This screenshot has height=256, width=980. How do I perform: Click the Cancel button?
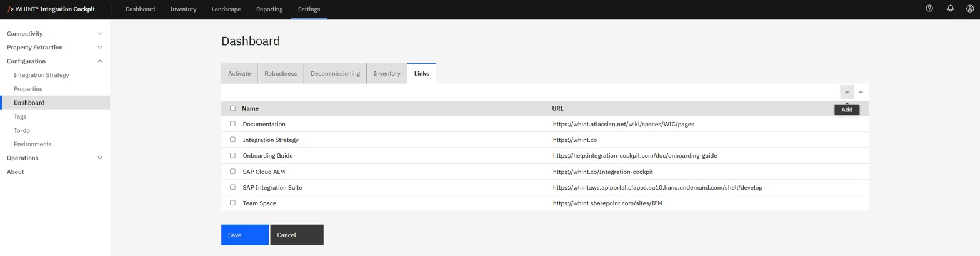pyautogui.click(x=296, y=235)
